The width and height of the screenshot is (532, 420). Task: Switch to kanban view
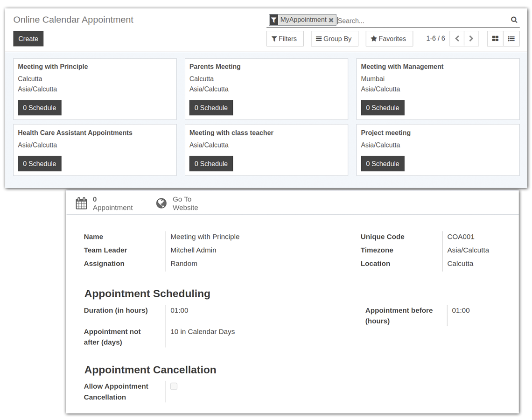click(495, 39)
